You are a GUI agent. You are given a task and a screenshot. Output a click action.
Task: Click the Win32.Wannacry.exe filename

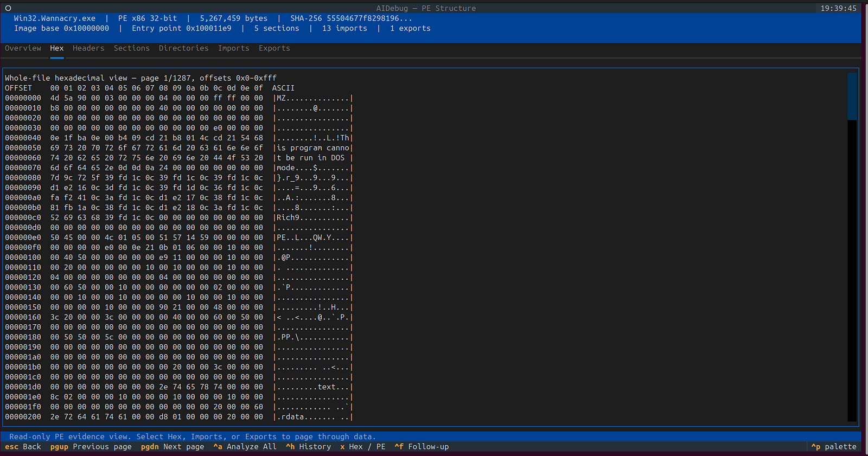[x=55, y=18]
